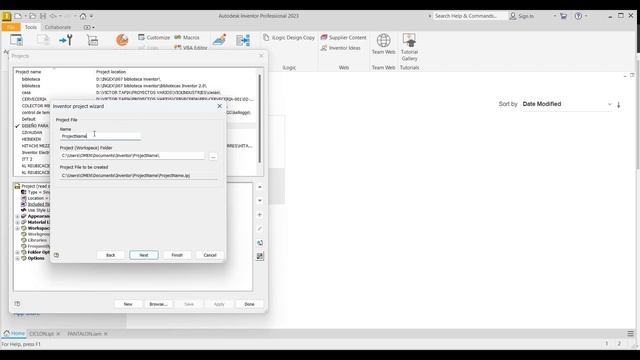Viewport: 640px width, 360px height.
Task: Expand the Folder Options tree node
Action: pyautogui.click(x=18, y=252)
